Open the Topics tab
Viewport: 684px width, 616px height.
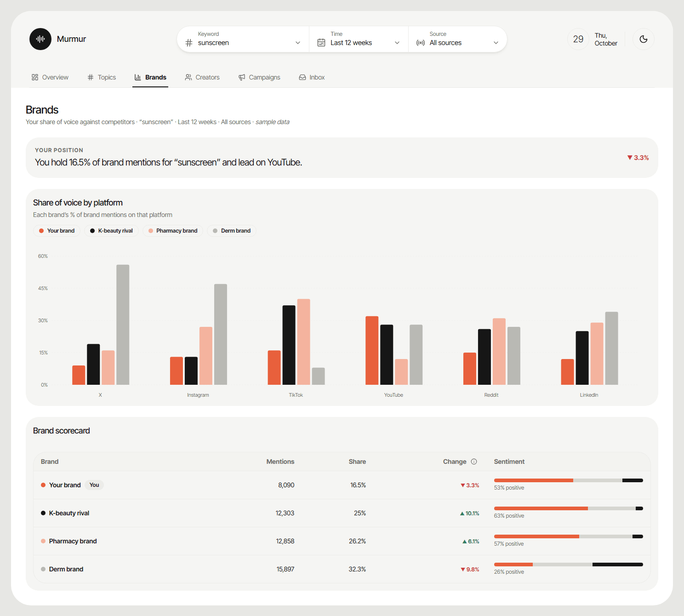pos(102,77)
